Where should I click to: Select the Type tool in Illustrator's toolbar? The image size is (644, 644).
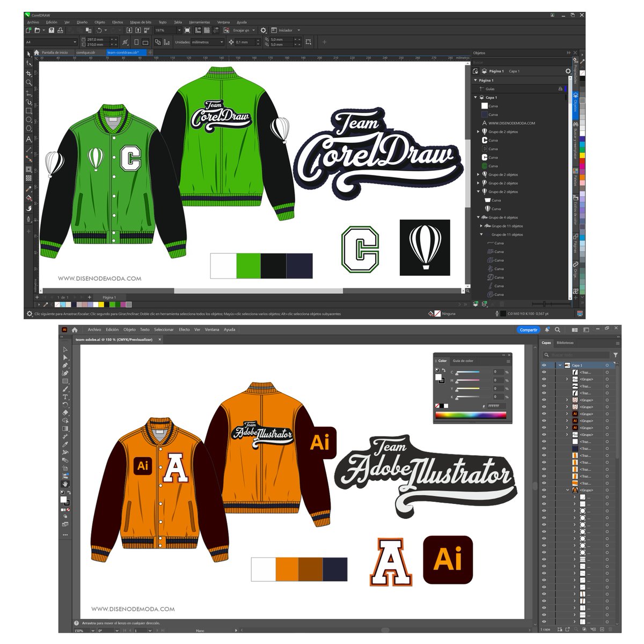[67, 396]
